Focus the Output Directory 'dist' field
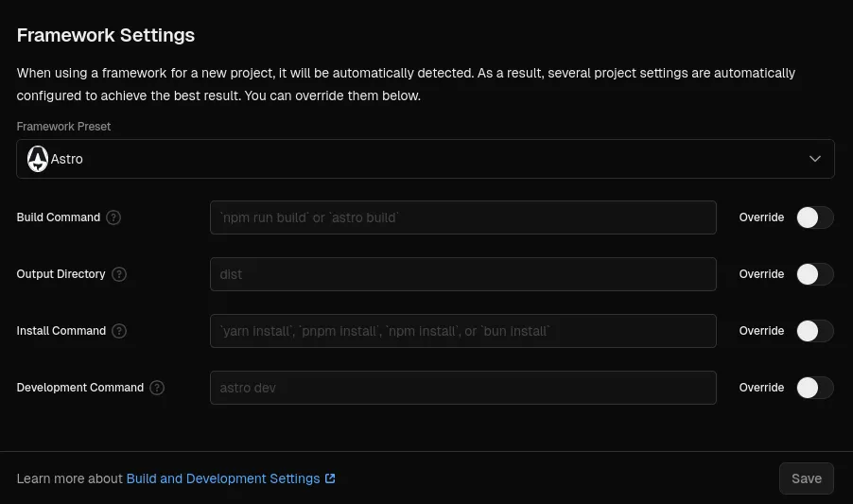The image size is (853, 504). pyautogui.click(x=462, y=274)
